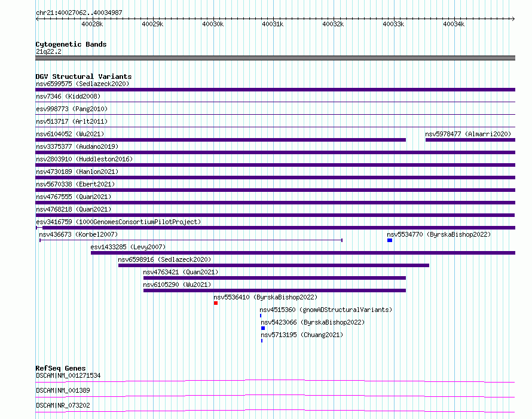Viewport: 532px width, 419px height.
Task: Click the blue nsv5423066 variant marker
Action: coord(263,328)
